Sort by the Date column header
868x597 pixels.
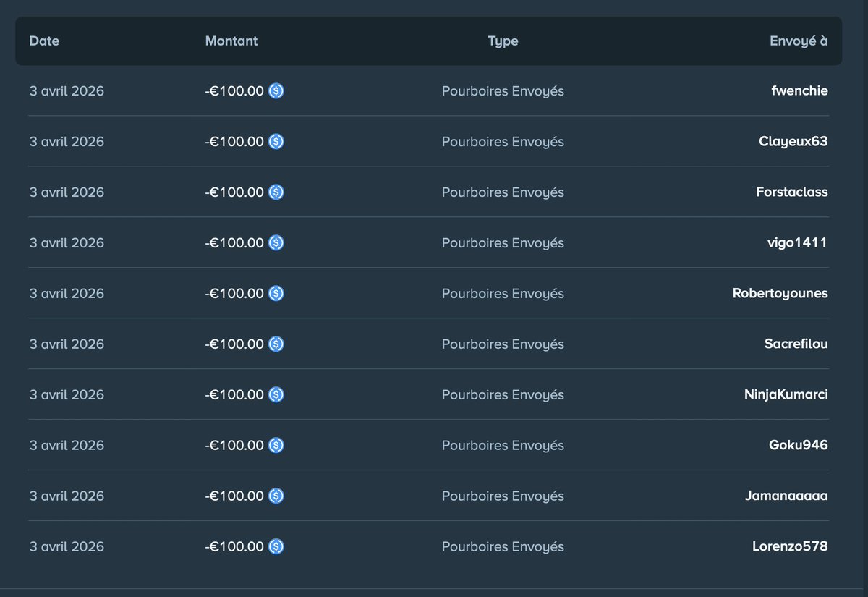pyautogui.click(x=44, y=41)
